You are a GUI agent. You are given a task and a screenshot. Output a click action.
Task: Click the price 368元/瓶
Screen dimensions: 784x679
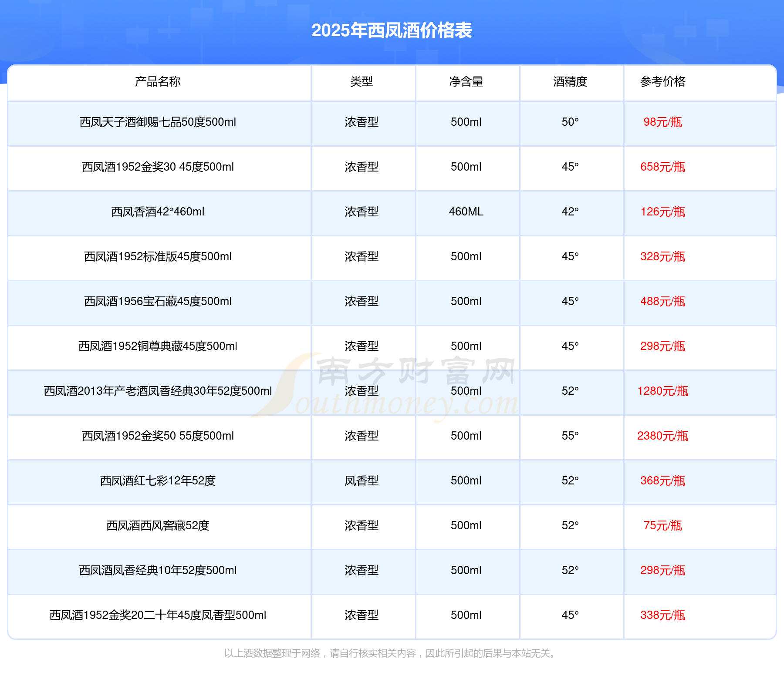(662, 481)
